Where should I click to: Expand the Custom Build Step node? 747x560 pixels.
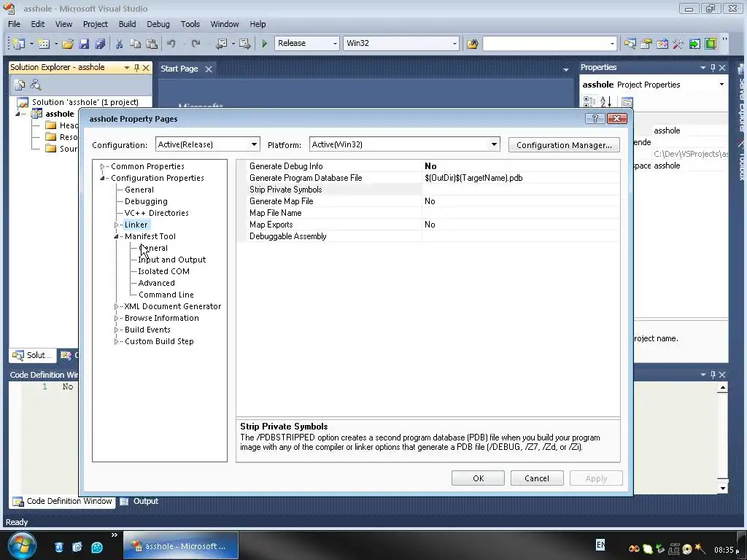[116, 341]
